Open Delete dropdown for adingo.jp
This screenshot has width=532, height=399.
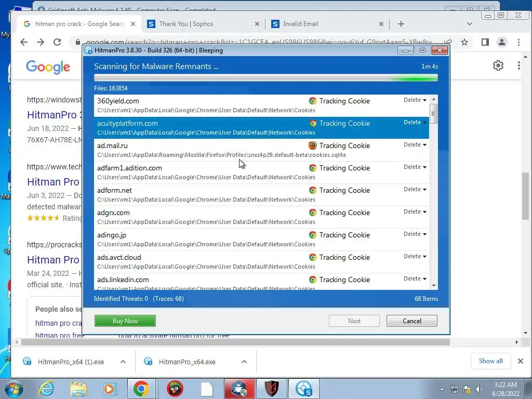[415, 234]
